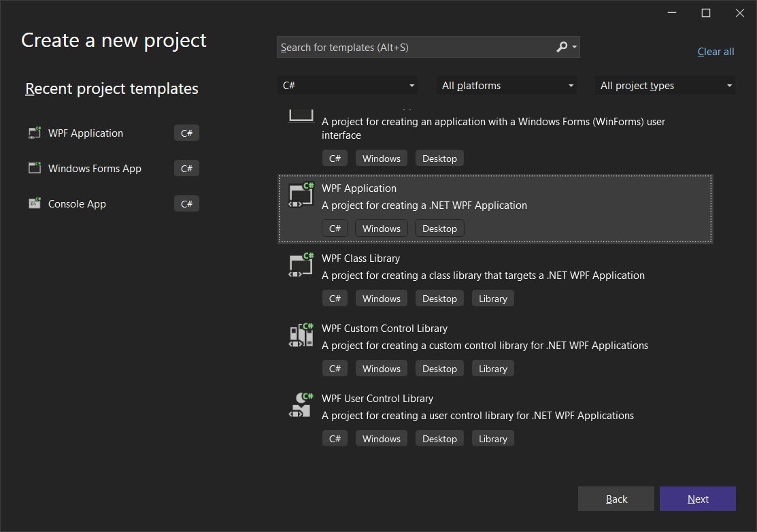
Task: Click the Console App icon in recent templates
Action: pyautogui.click(x=34, y=203)
